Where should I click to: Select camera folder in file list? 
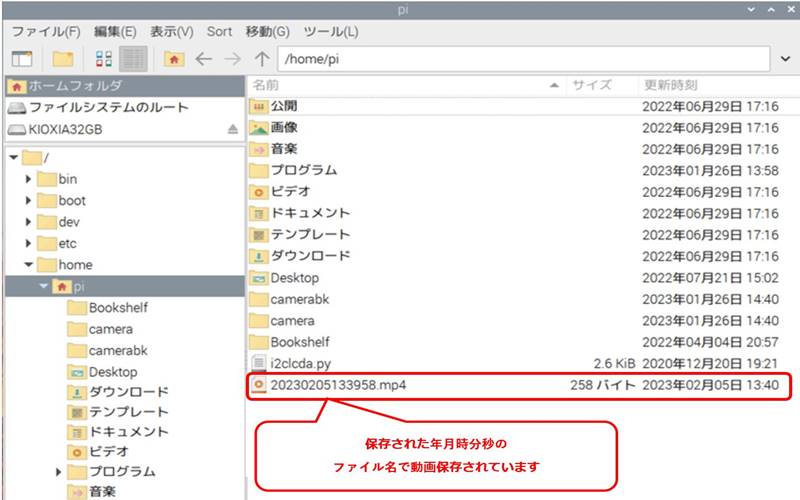pos(282,321)
